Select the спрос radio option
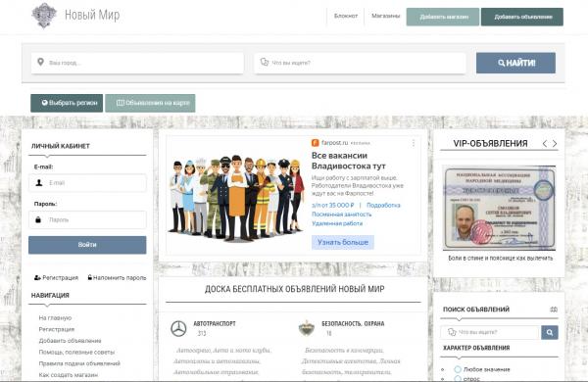Screen dimensions: 588x382 (x=458, y=379)
